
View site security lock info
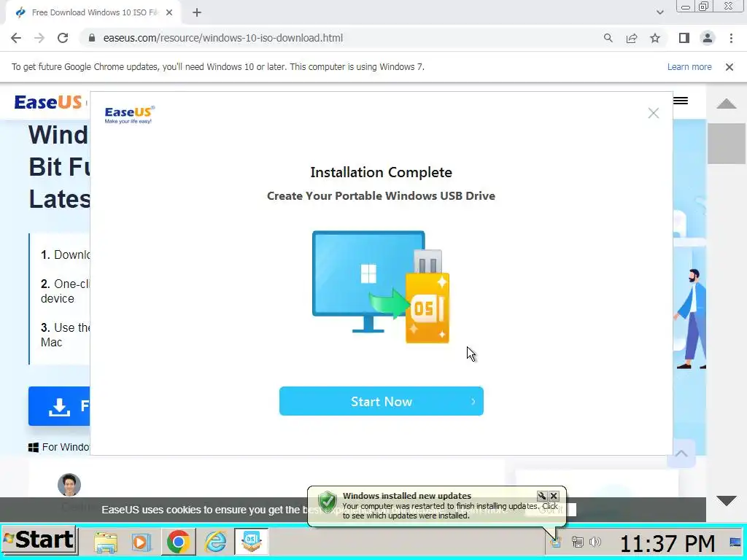[92, 38]
